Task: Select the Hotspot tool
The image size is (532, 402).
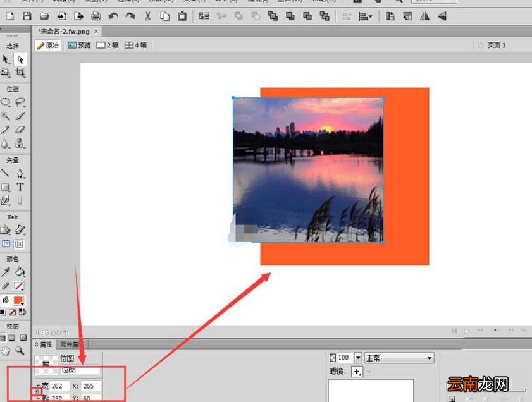Action: pyautogui.click(x=6, y=230)
